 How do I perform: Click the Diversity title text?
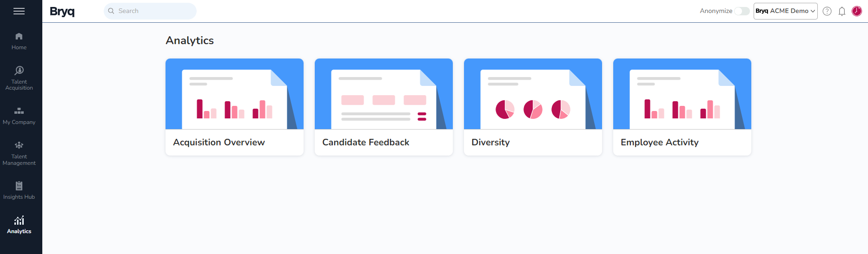click(490, 143)
